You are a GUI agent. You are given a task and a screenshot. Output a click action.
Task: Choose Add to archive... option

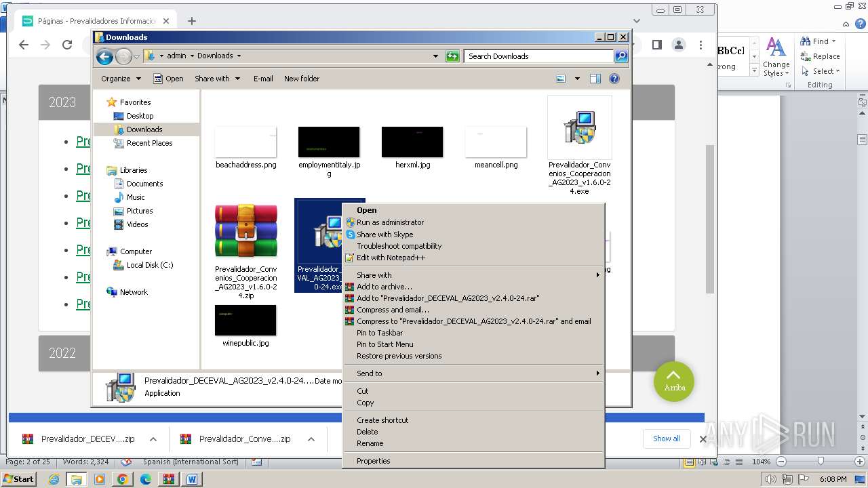coord(473,287)
